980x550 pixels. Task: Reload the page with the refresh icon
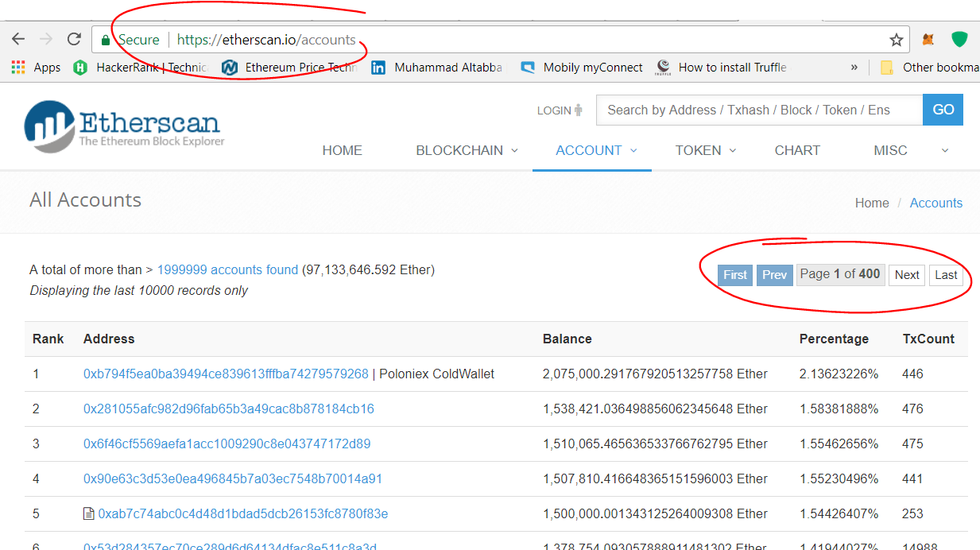click(x=74, y=39)
